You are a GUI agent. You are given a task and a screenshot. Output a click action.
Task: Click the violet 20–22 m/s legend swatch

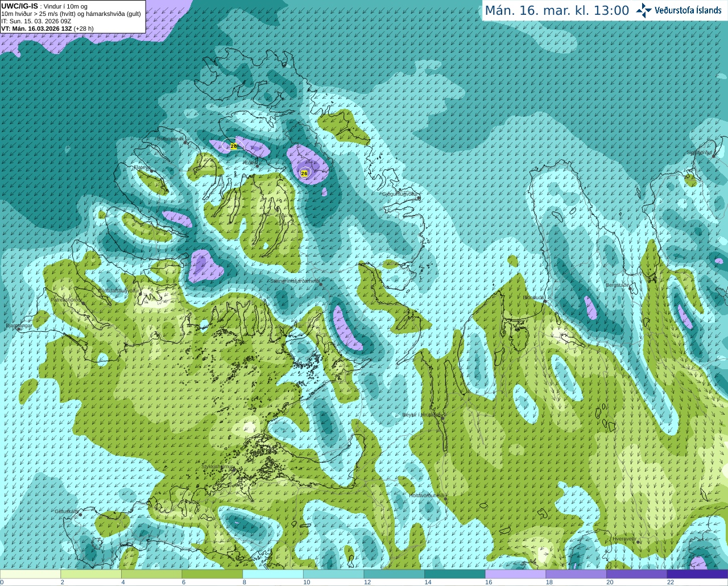tap(637, 574)
